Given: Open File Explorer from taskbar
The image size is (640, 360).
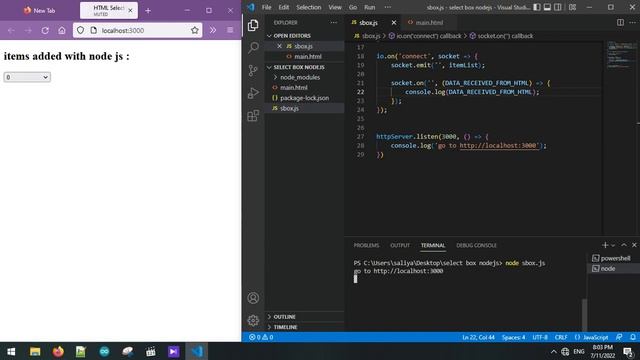Looking at the screenshot, I should click(x=35, y=351).
